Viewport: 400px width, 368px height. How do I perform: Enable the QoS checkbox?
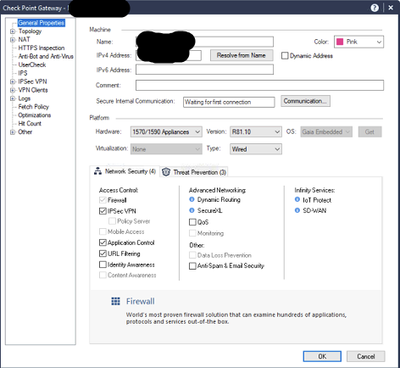click(x=192, y=222)
